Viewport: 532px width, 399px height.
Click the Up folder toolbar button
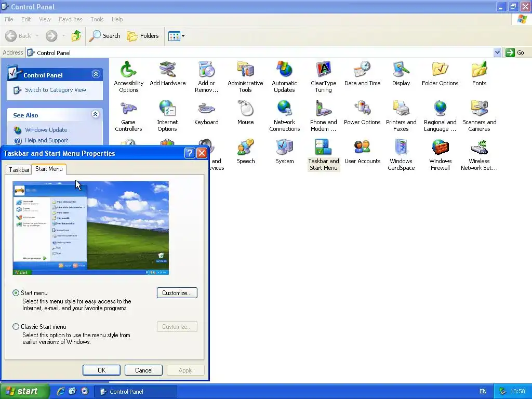click(76, 36)
